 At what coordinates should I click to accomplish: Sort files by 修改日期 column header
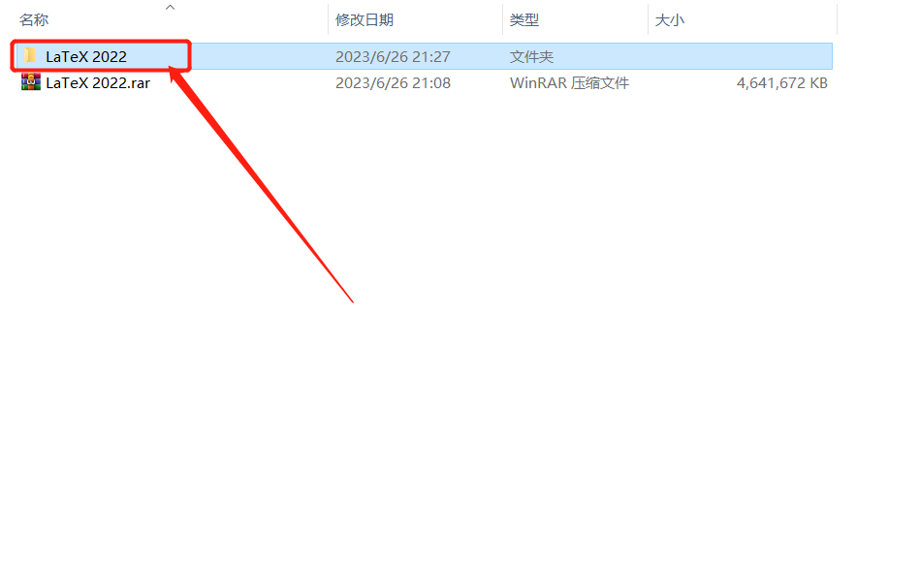pyautogui.click(x=365, y=20)
